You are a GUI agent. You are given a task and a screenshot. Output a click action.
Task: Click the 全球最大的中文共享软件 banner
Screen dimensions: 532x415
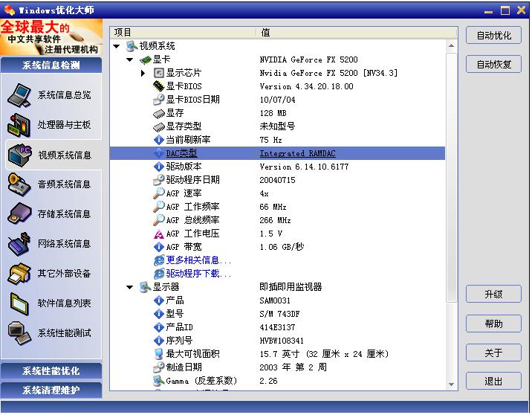point(51,37)
